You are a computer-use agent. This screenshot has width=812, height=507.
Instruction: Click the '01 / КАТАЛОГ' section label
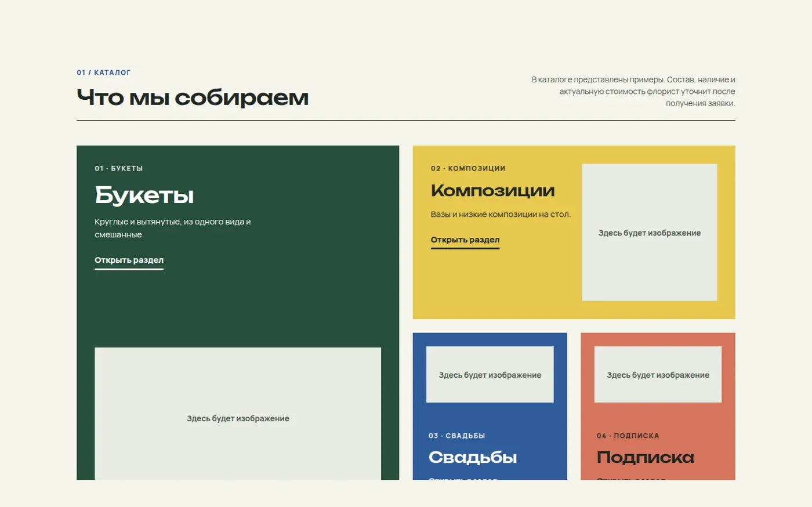(x=104, y=73)
